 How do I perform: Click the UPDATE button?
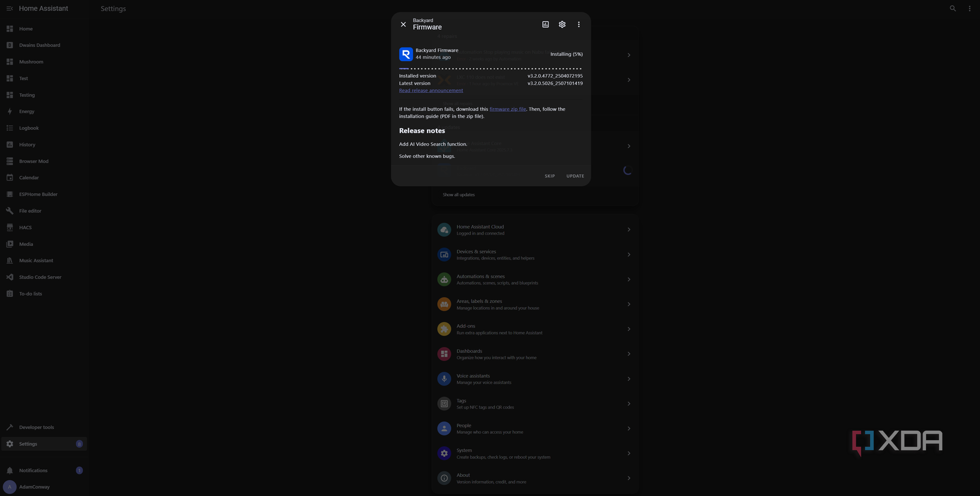click(575, 176)
